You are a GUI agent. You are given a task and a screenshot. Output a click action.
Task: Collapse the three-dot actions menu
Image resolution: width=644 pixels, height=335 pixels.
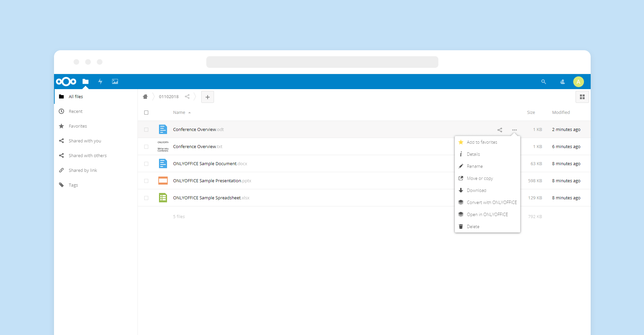pyautogui.click(x=514, y=130)
